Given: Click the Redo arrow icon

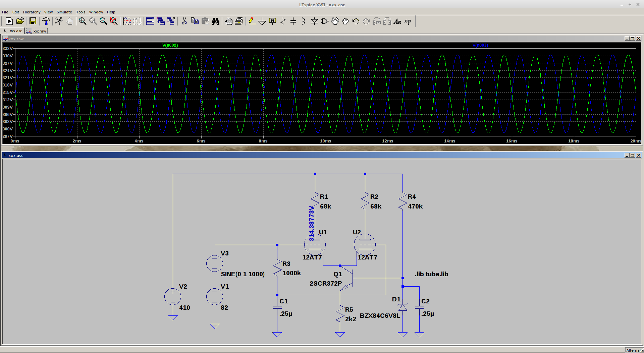Looking at the screenshot, I should pyautogui.click(x=366, y=21).
